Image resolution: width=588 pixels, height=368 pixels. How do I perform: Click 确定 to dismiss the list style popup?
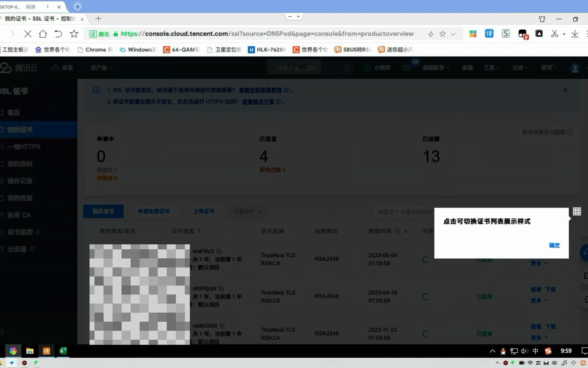click(554, 245)
